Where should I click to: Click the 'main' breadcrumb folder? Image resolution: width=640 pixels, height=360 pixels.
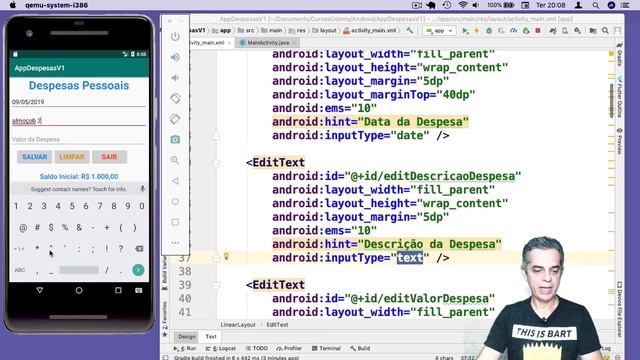(x=271, y=31)
